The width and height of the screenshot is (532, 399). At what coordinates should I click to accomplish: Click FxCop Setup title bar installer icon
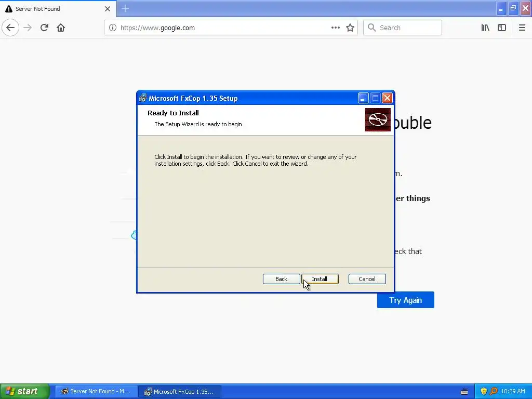[x=143, y=98]
